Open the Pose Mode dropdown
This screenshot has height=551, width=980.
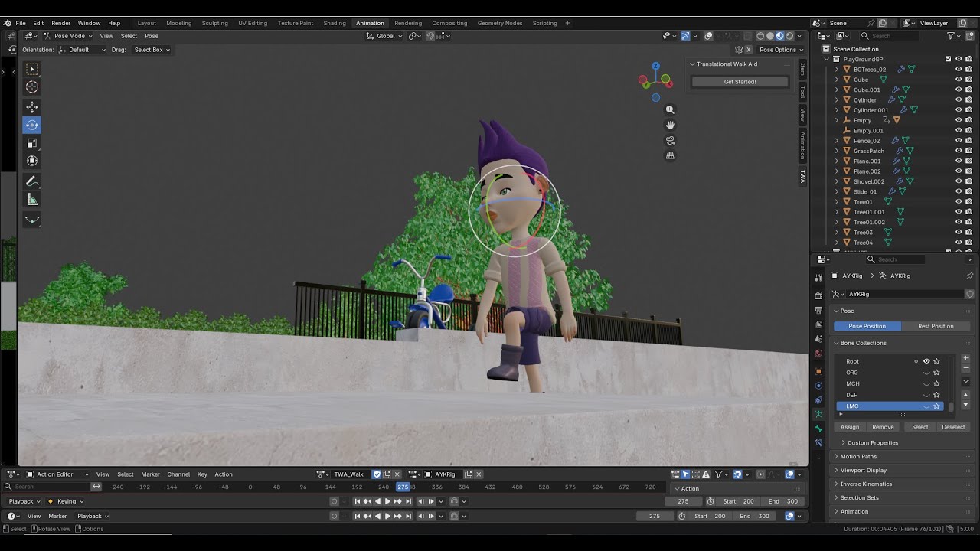67,36
